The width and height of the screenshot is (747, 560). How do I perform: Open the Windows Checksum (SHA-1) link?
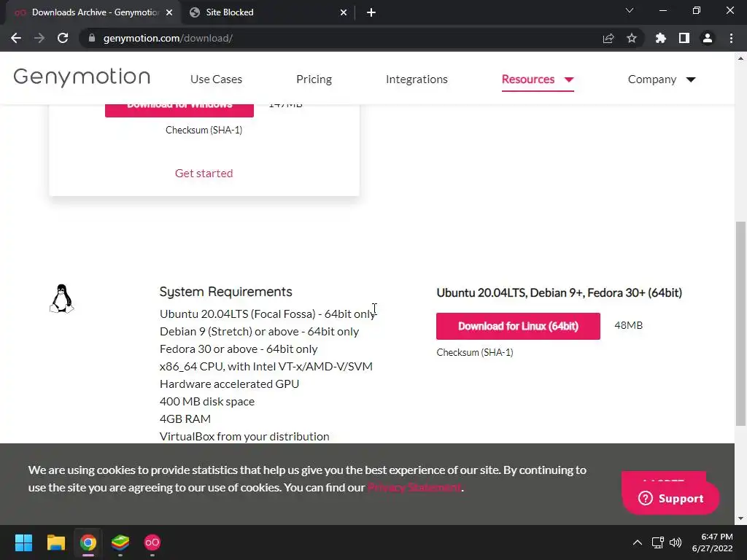(x=204, y=130)
